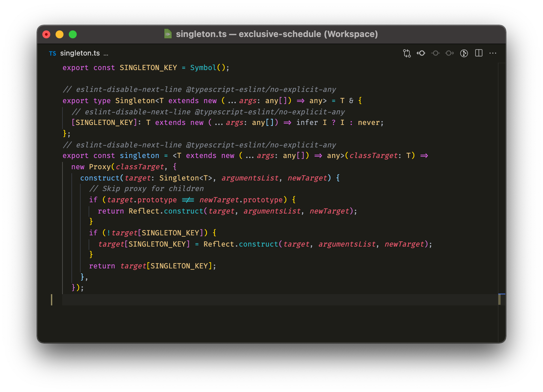543x392 pixels.
Task: Click 'Reflect' in the return Reflect.construct line
Action: [144, 211]
